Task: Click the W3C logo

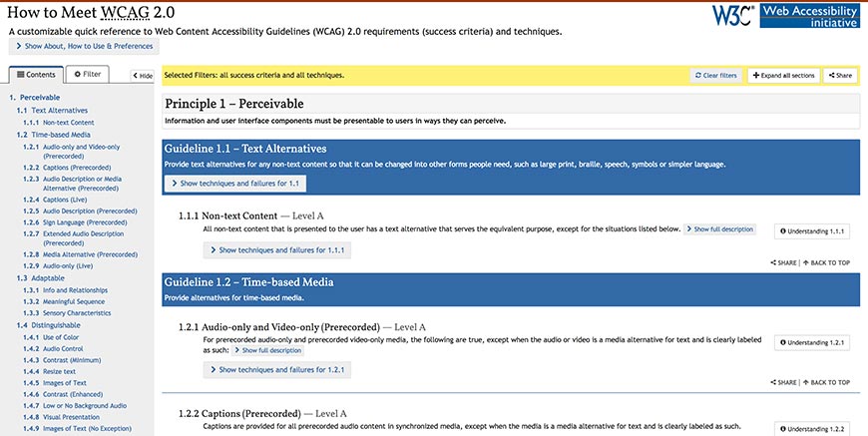Action: (x=734, y=15)
